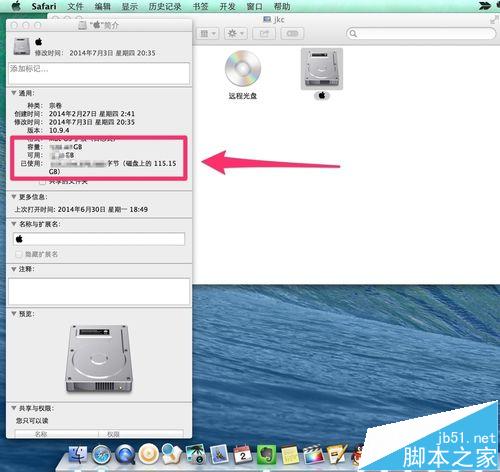
Task: Click the 添加标记 tags input field
Action: coord(99,73)
